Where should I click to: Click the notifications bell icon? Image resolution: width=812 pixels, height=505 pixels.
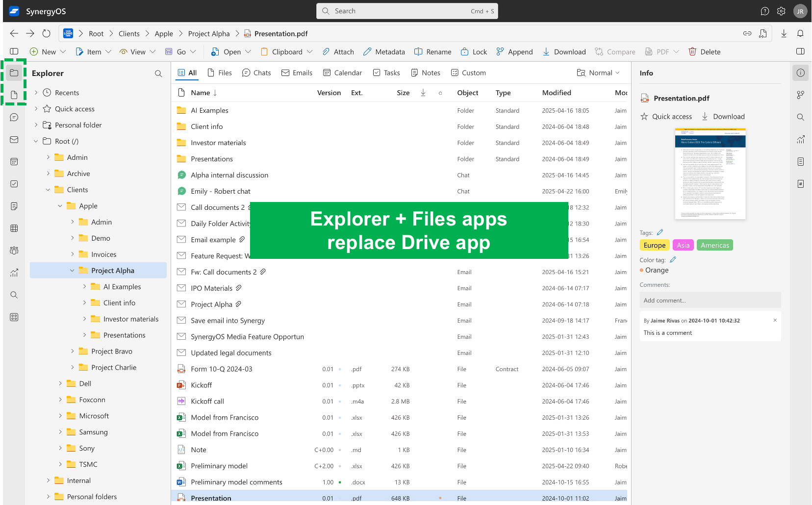point(800,33)
